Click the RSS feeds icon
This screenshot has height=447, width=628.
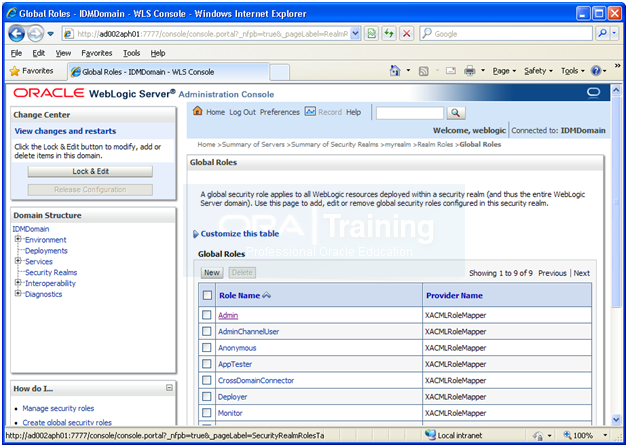[423, 71]
